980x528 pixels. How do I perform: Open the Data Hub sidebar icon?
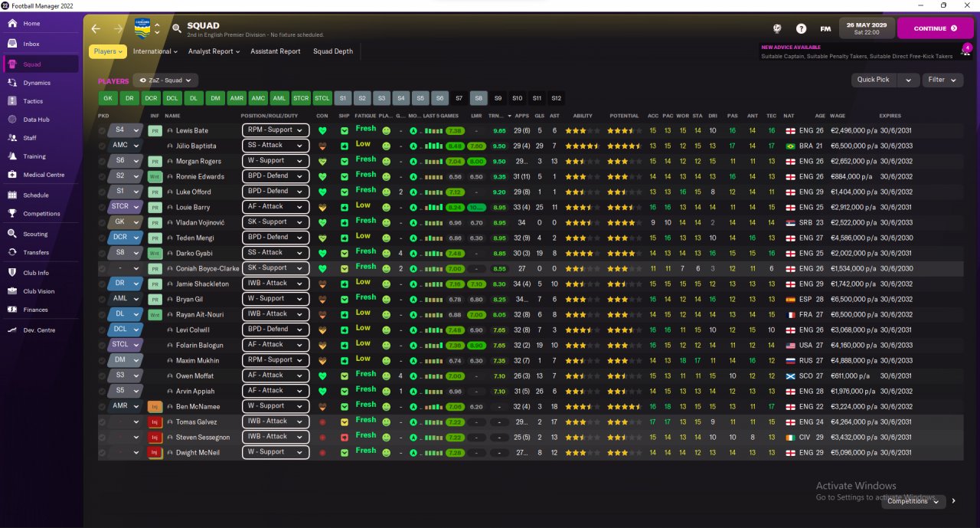(11, 120)
